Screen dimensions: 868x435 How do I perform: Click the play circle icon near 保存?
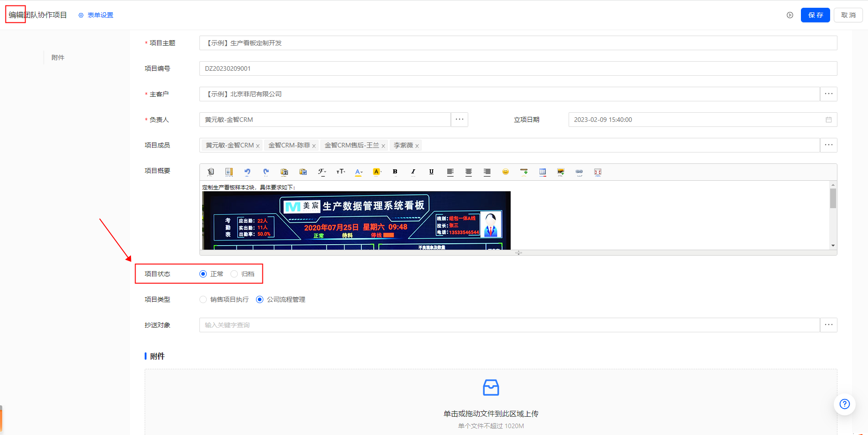tap(790, 15)
